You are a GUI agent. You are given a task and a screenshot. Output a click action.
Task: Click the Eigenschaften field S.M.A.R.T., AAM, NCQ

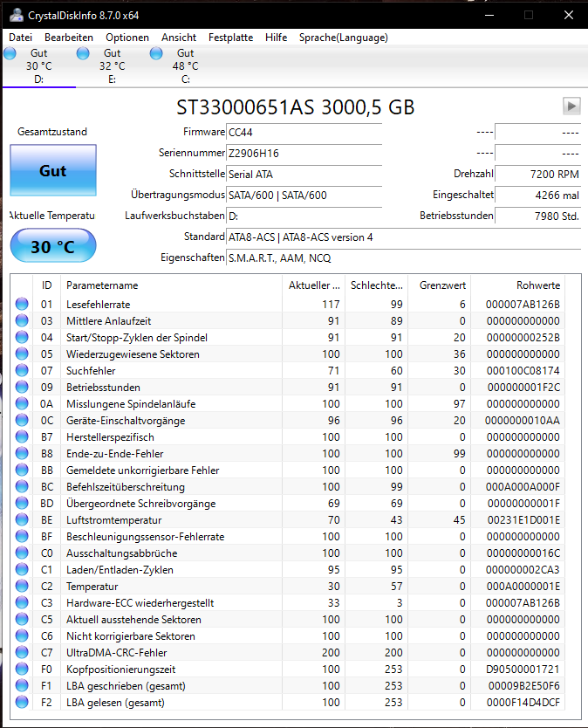click(403, 258)
